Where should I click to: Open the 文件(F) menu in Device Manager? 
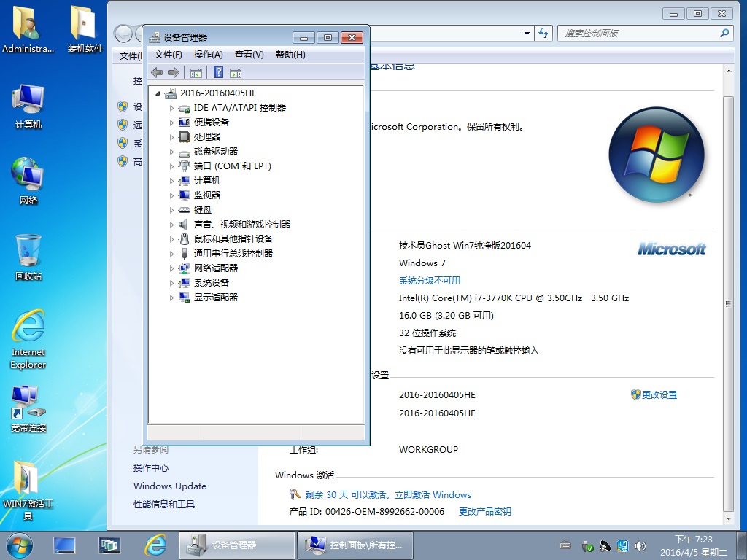tap(169, 55)
